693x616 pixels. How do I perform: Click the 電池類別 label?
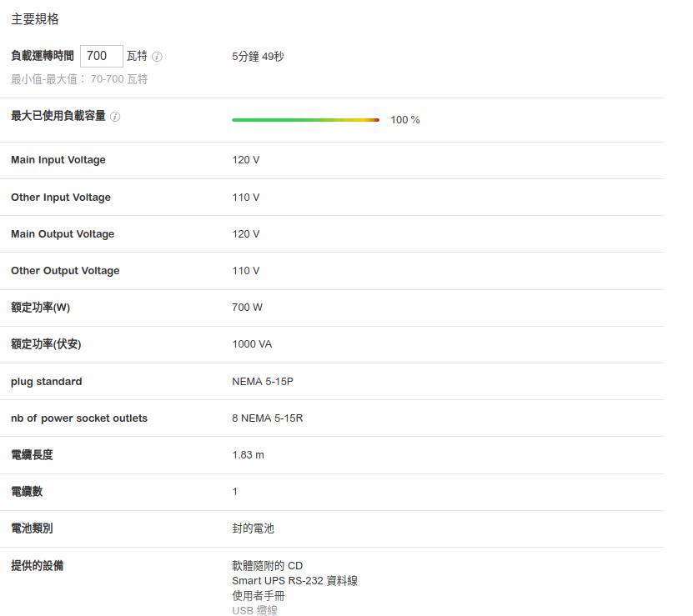coord(32,528)
